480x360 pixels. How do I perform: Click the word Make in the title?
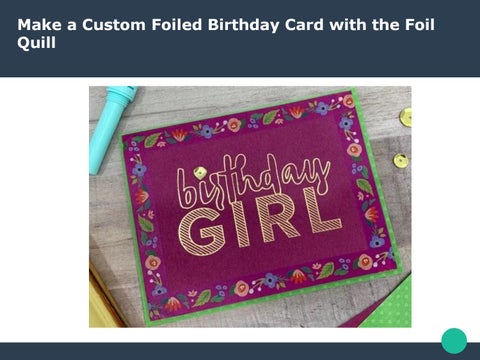point(39,25)
